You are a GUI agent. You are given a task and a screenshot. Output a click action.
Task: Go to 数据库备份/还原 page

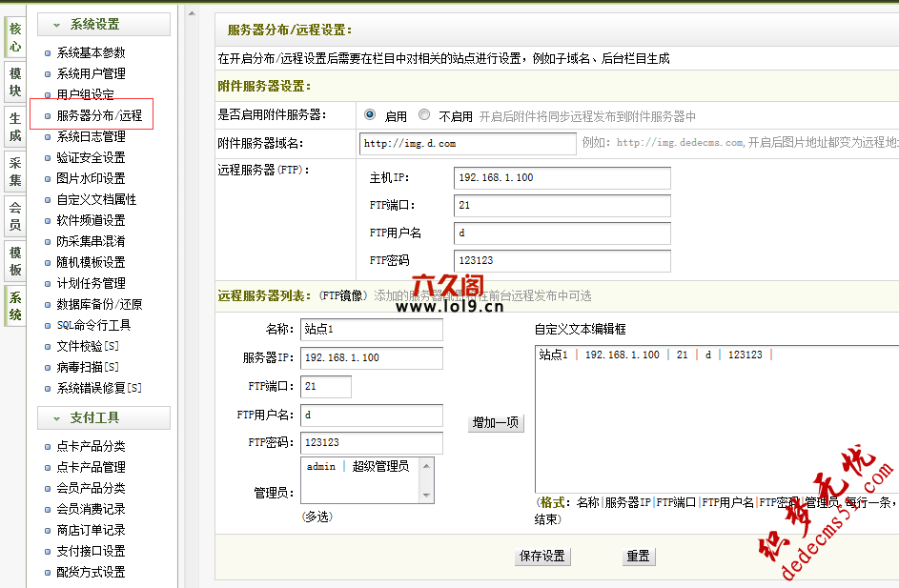[99, 305]
